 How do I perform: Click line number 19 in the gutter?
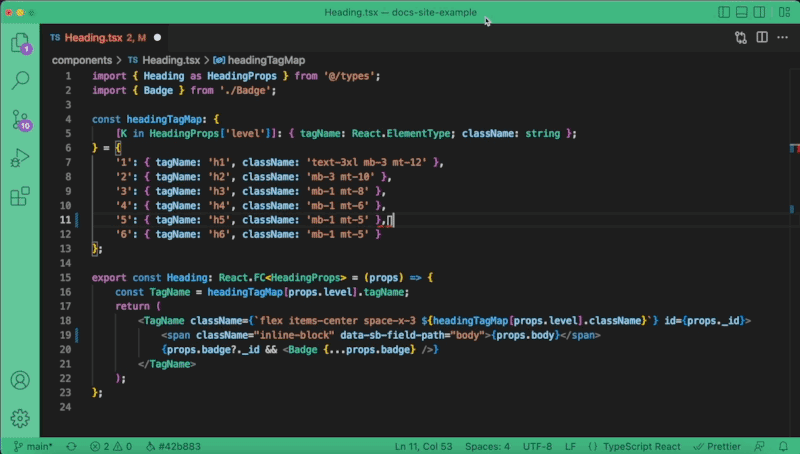65,335
